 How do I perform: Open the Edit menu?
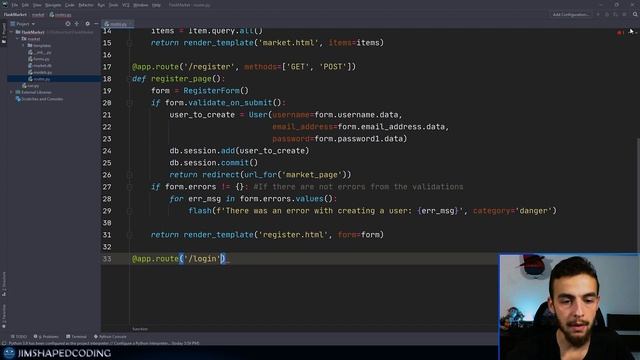[x=25, y=5]
